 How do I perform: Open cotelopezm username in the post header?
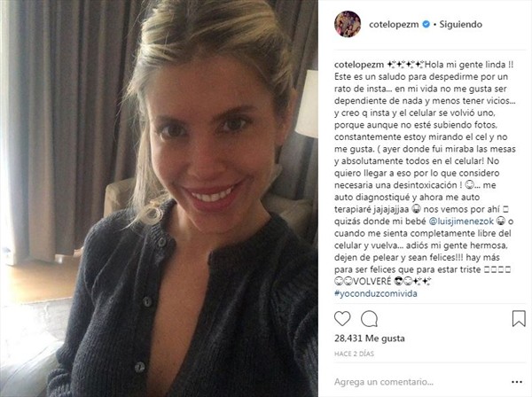(394, 25)
